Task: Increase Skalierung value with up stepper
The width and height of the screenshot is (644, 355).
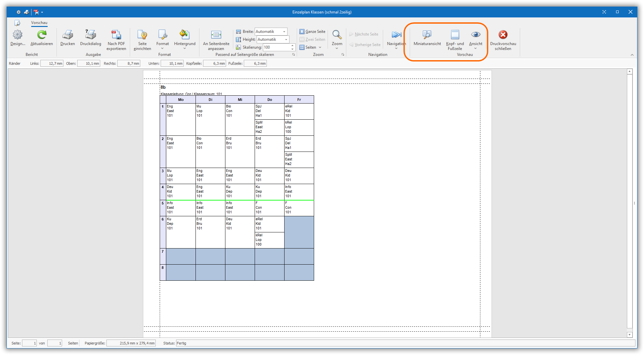Action: click(292, 46)
